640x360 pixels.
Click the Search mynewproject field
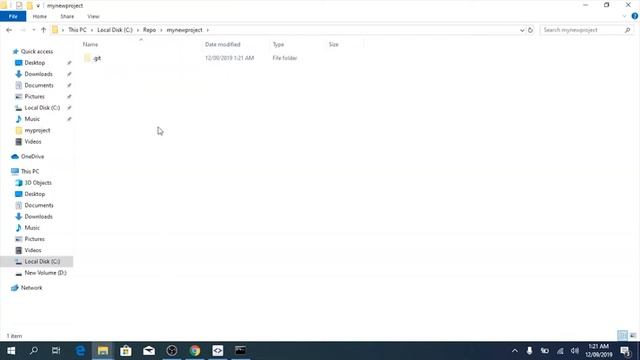tap(586, 30)
